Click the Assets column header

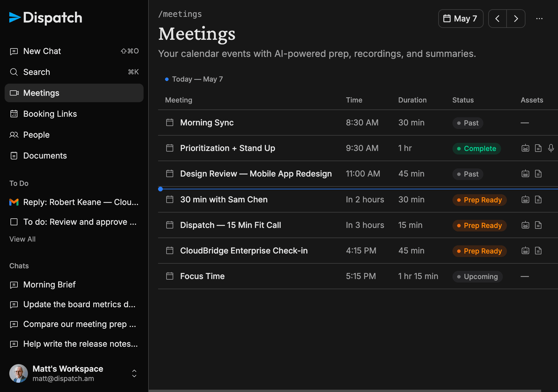tap(532, 100)
